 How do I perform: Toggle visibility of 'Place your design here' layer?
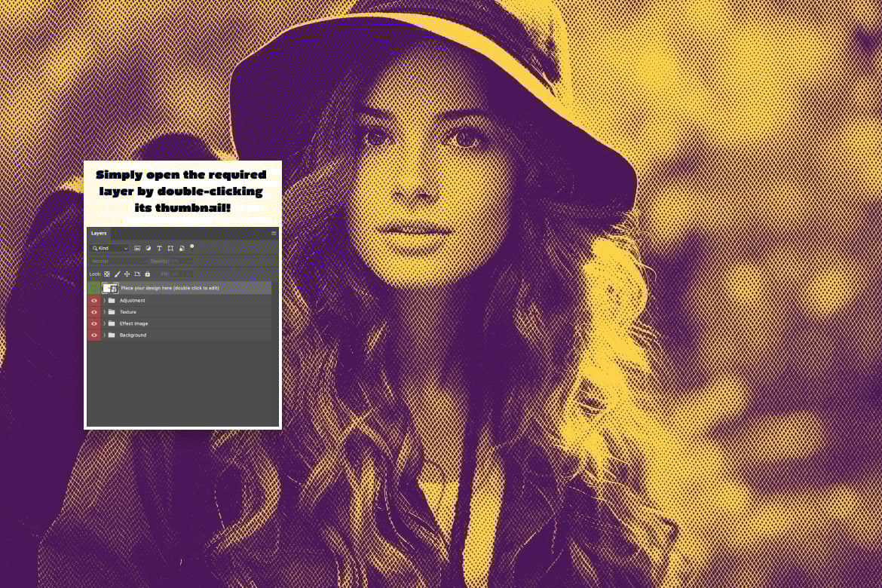point(94,288)
